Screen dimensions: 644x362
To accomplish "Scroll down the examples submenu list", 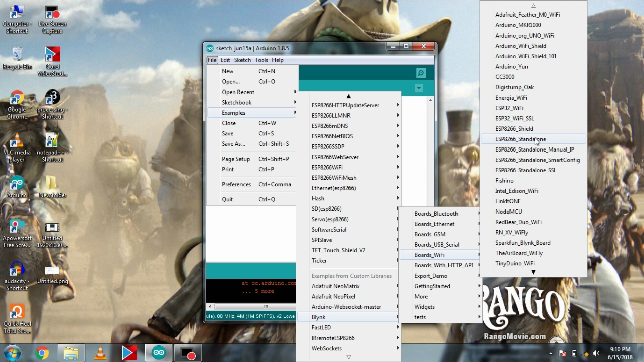I will 348,357.
